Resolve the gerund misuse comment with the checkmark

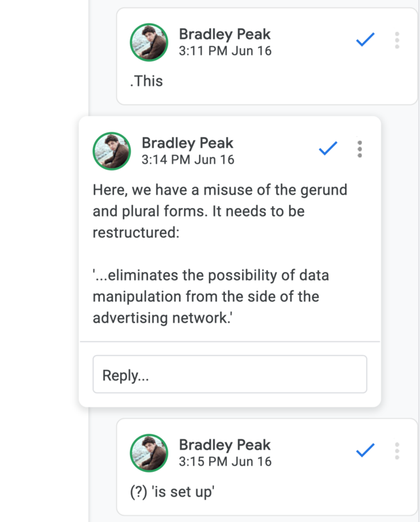click(x=328, y=149)
